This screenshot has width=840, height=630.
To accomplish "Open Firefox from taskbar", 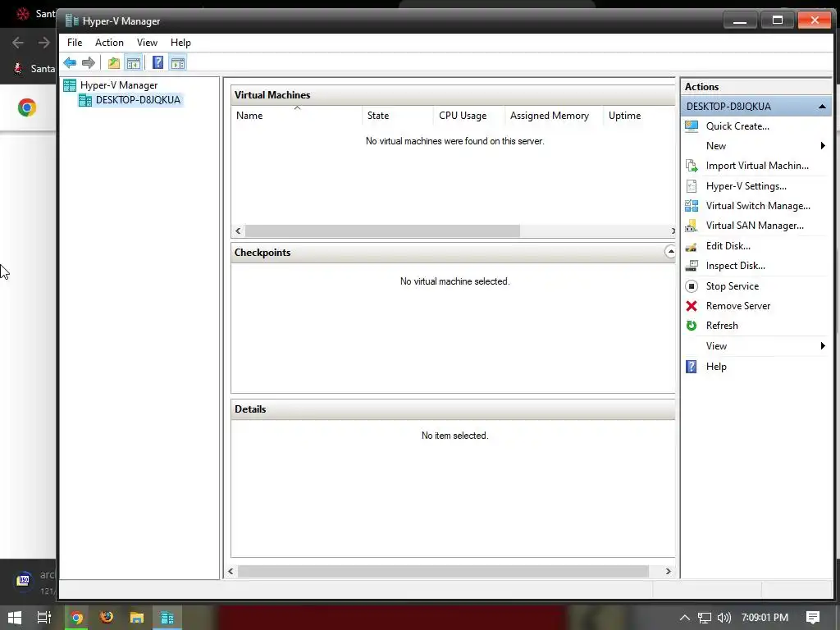I will 107,618.
